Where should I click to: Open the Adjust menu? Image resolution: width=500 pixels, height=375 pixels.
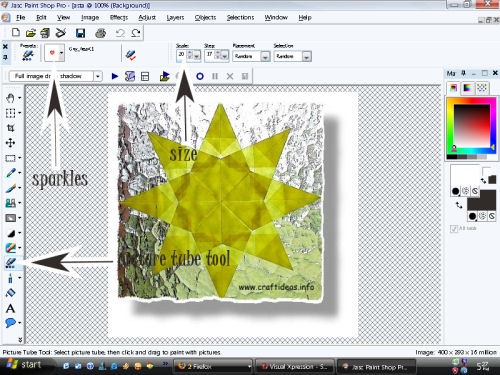click(x=147, y=17)
